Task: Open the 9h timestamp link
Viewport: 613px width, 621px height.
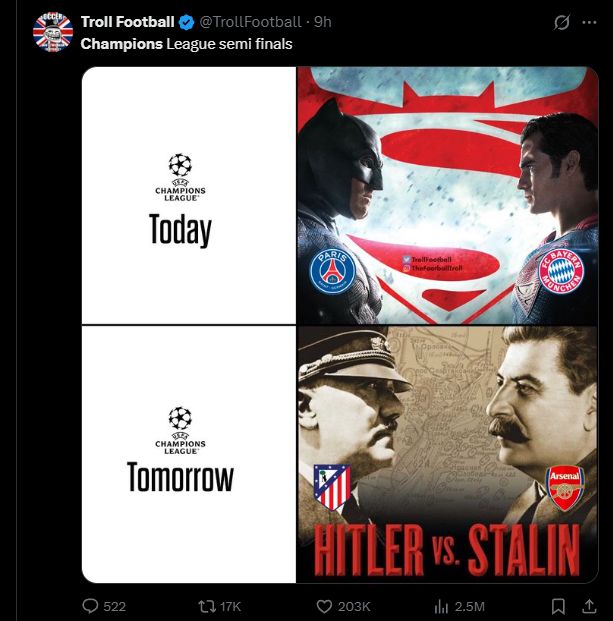Action: (322, 22)
